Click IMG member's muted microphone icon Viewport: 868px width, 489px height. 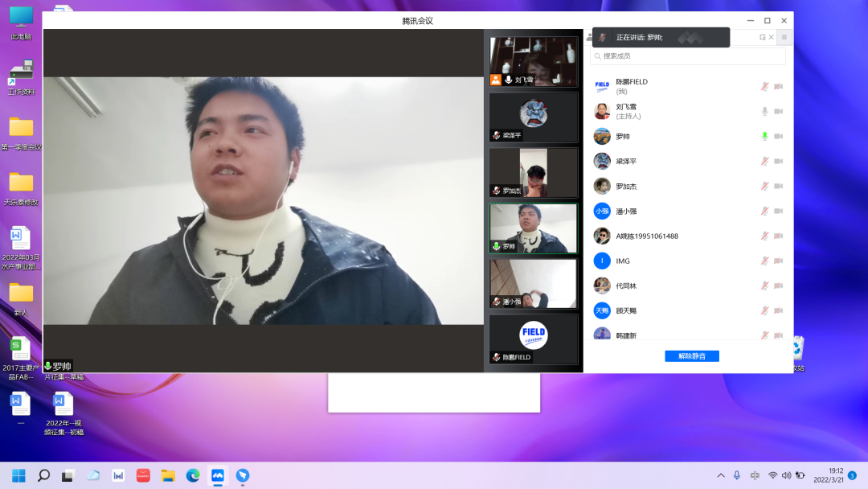[x=764, y=261]
